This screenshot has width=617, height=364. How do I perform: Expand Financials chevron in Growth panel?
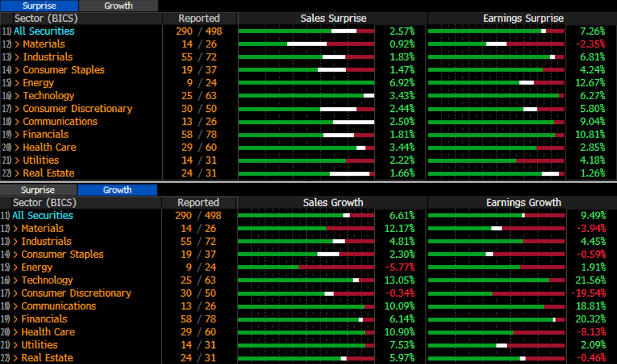click(x=15, y=319)
